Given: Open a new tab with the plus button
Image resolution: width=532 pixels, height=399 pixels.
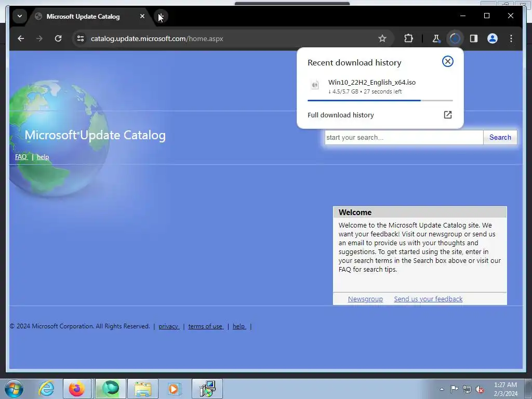Looking at the screenshot, I should coord(161,16).
